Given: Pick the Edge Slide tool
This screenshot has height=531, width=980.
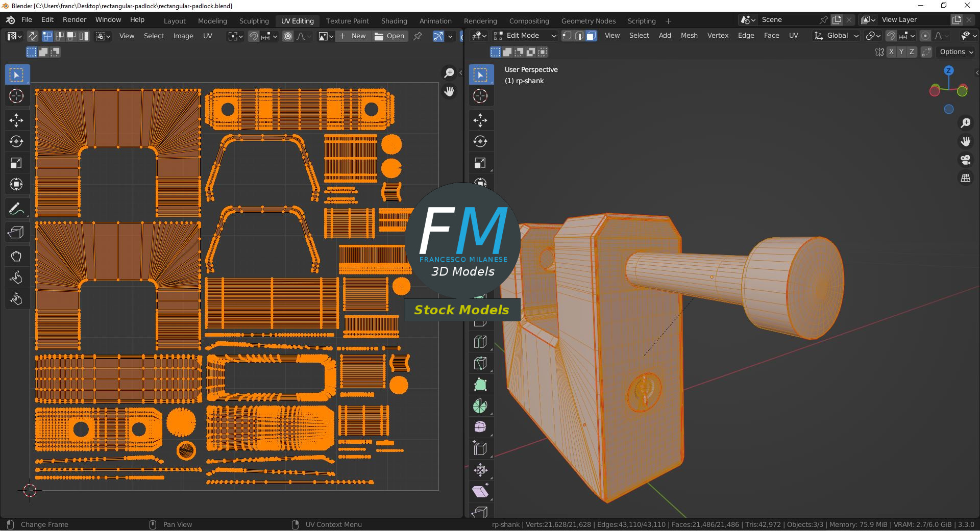Looking at the screenshot, I should point(480,449).
